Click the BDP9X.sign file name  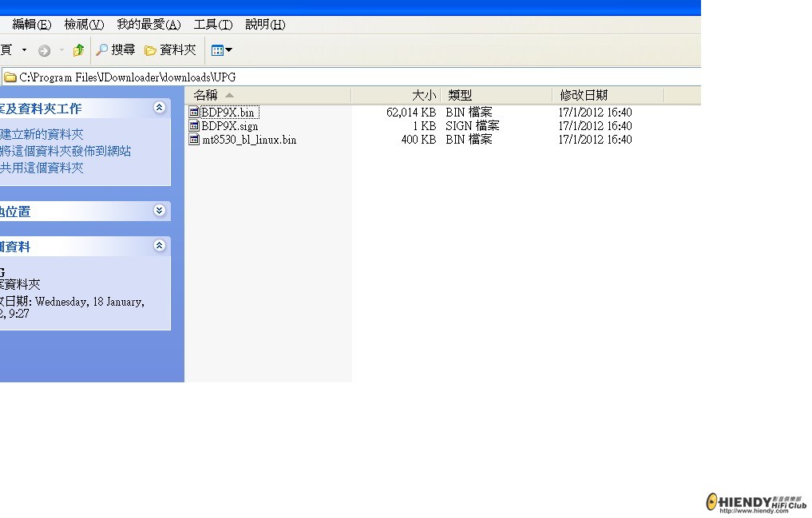tap(229, 126)
